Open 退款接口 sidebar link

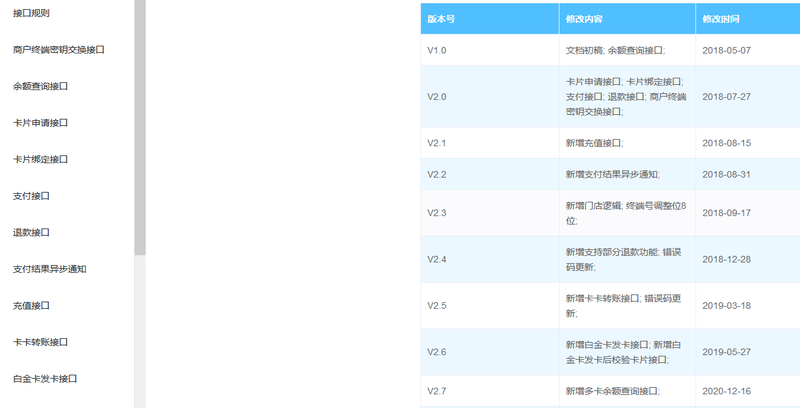pos(31,233)
